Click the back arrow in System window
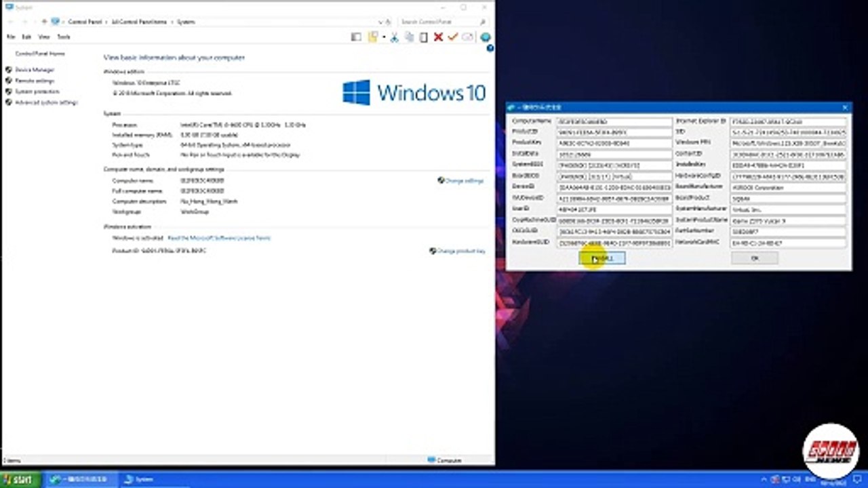The width and height of the screenshot is (868, 488). (9, 22)
